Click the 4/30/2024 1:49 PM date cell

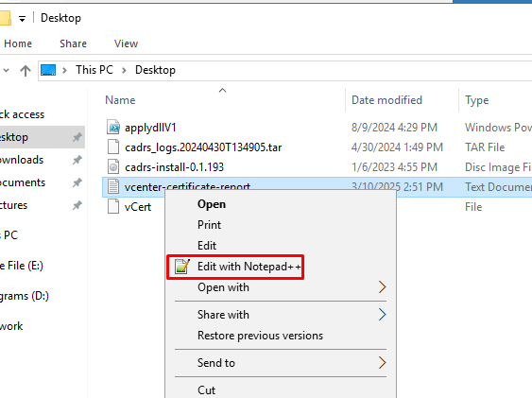point(397,147)
